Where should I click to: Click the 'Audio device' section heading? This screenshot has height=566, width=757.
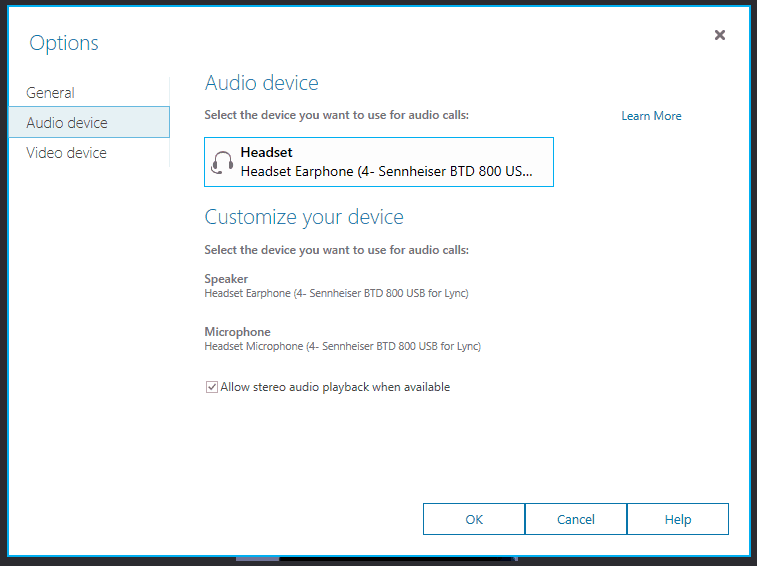tap(261, 83)
